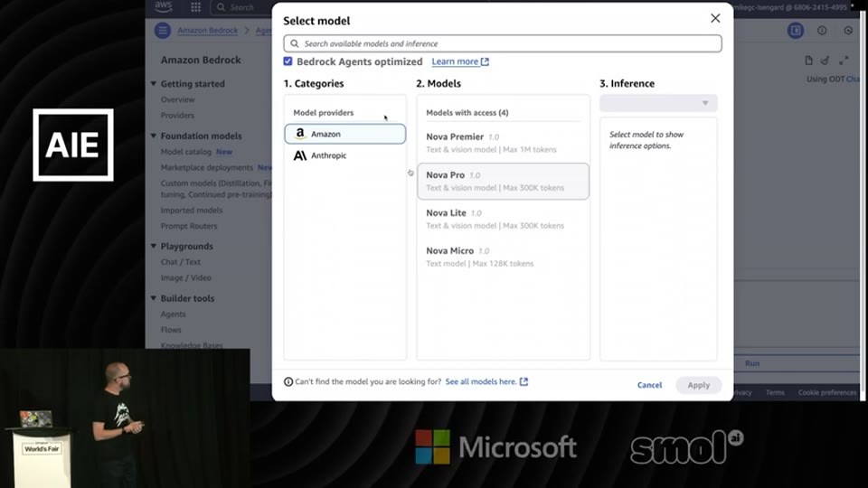
Task: Click the fullscreen expand icon at top right
Action: [x=844, y=61]
